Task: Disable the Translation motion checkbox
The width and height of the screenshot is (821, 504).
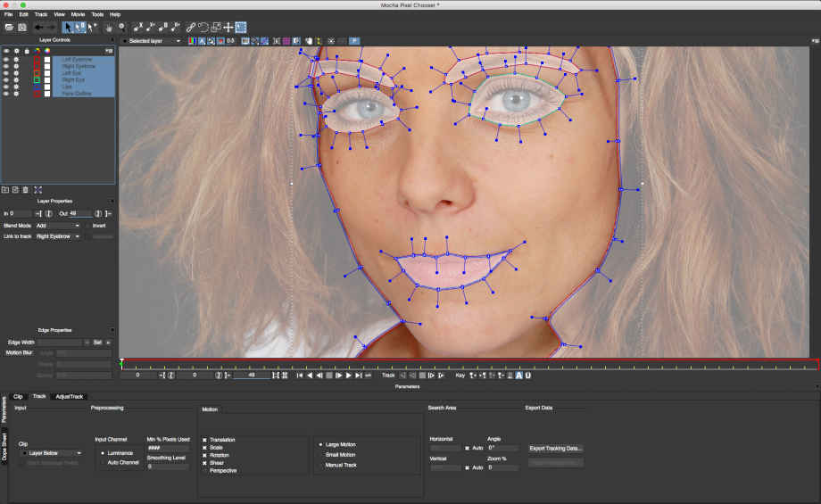Action: click(204, 440)
